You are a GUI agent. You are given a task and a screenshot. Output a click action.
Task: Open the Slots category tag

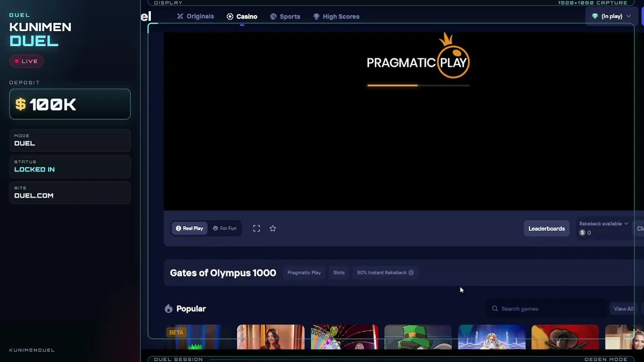click(x=339, y=273)
